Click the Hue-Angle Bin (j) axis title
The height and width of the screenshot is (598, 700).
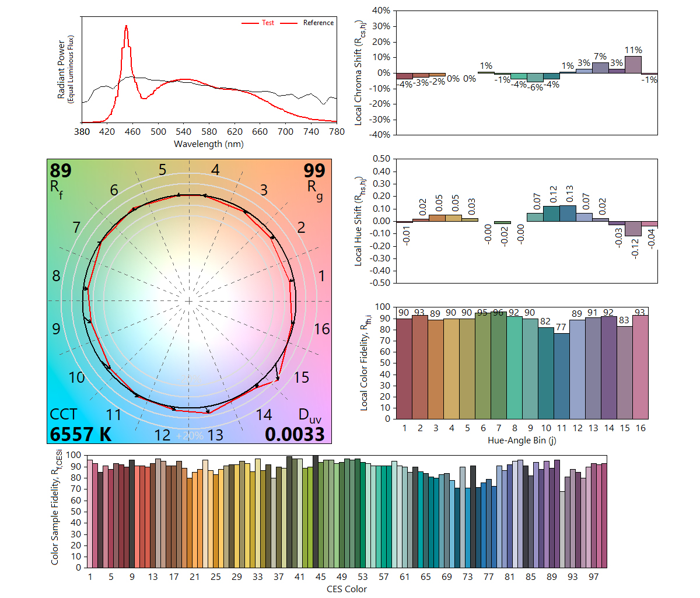[521, 440]
